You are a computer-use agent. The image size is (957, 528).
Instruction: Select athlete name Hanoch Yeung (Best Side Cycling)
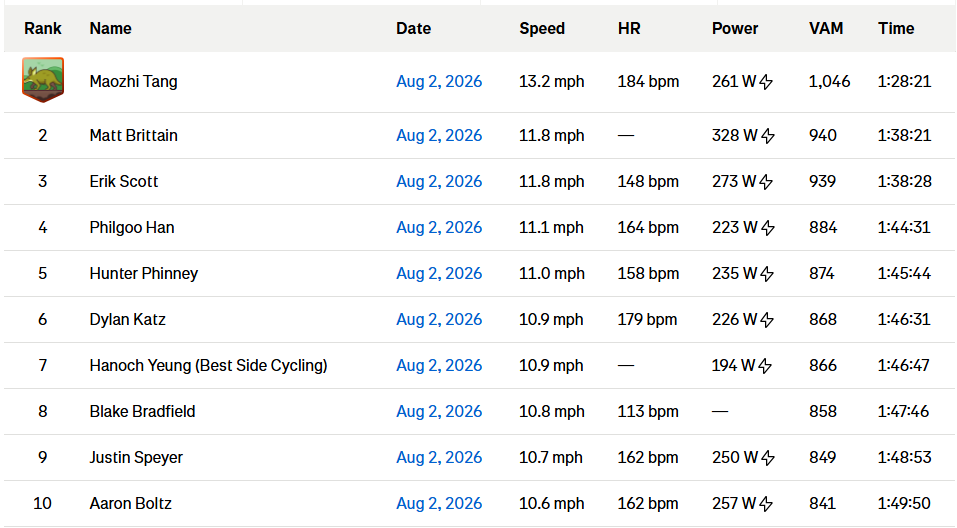[208, 366]
